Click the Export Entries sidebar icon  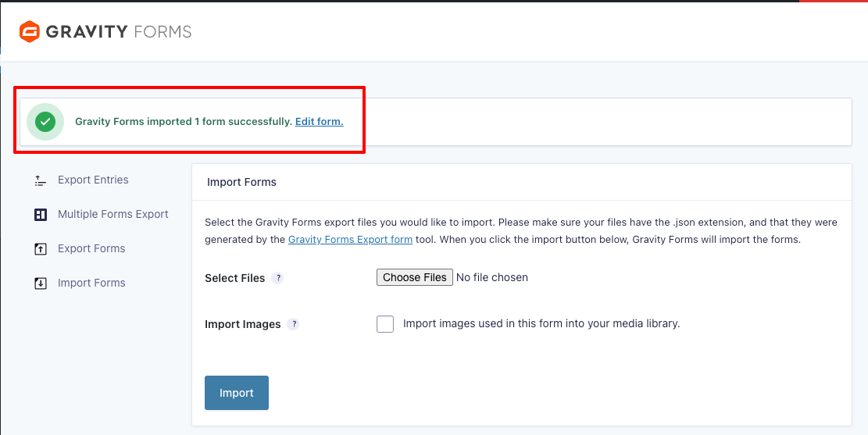click(40, 180)
